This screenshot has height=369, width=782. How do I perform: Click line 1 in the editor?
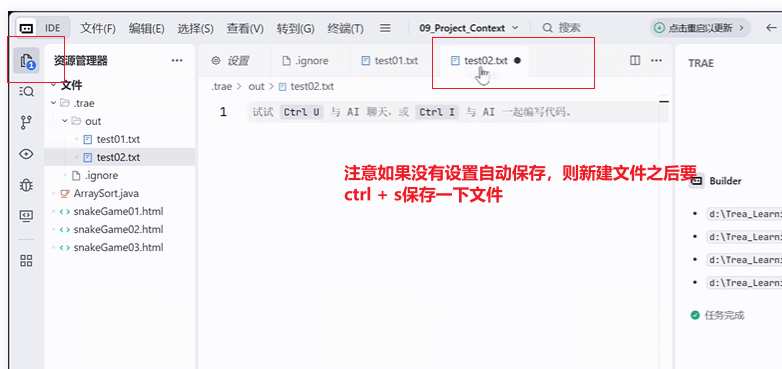click(458, 112)
